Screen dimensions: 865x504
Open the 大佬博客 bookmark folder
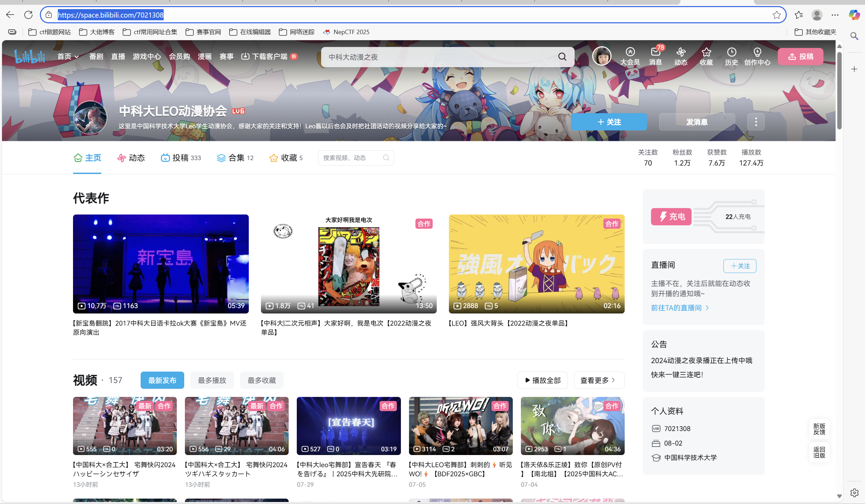97,32
